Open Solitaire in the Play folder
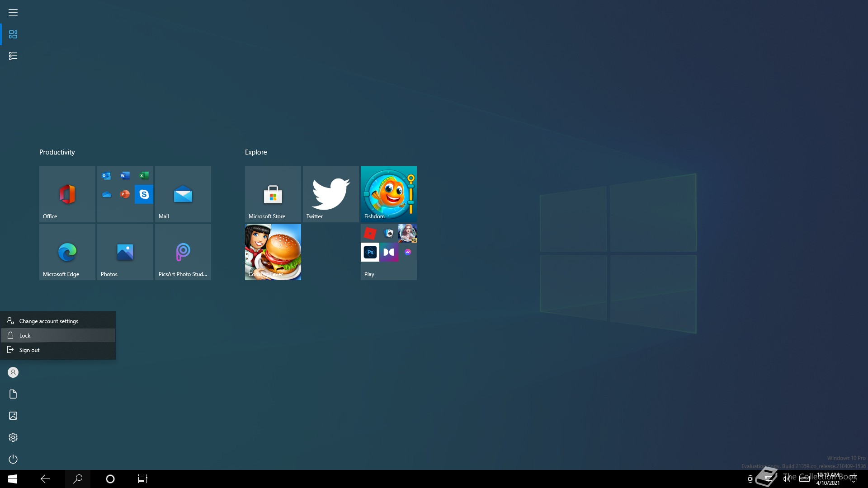Image resolution: width=868 pixels, height=488 pixels. [x=389, y=234]
